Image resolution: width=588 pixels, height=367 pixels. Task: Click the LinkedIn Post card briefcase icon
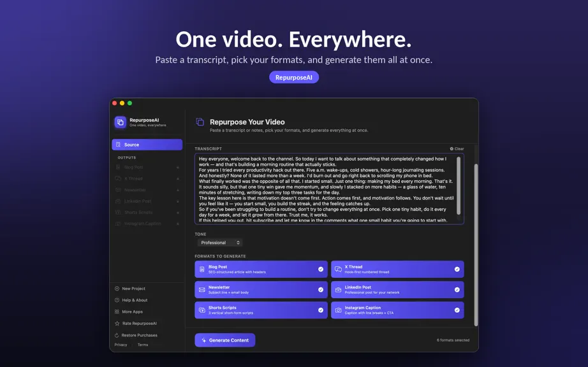[x=338, y=290]
